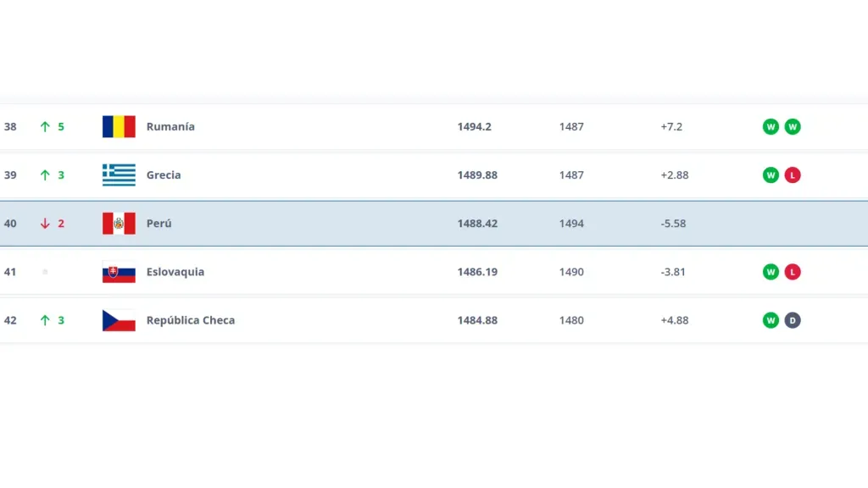Click red L badge in Grecia row
This screenshot has width=868, height=488.
click(x=793, y=175)
